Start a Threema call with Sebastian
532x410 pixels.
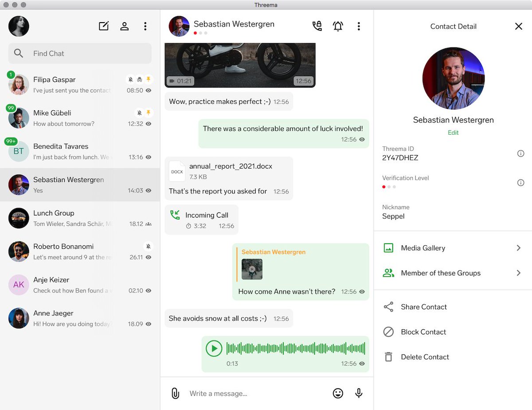[317, 26]
